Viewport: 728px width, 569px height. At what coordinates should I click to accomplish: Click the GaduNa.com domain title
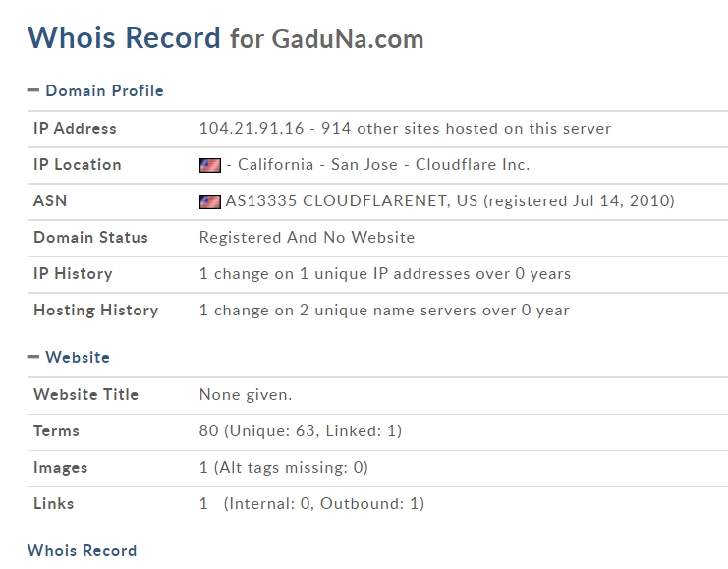[348, 39]
